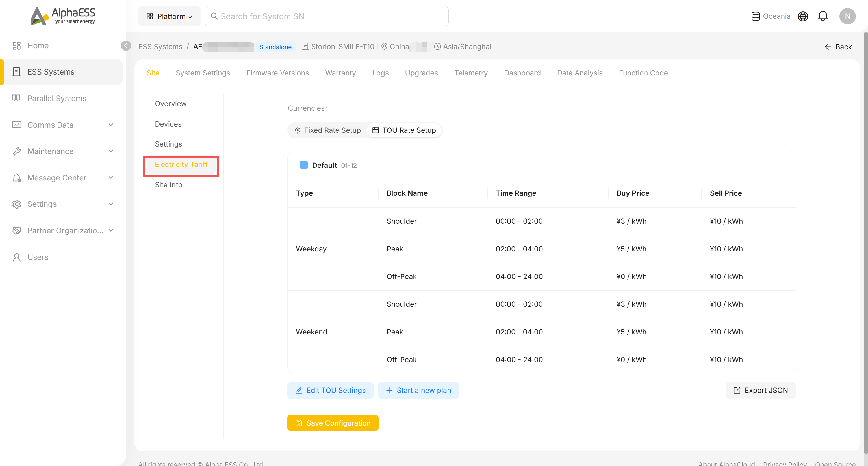The image size is (868, 466).
Task: Open the Dashboard tab
Action: [522, 73]
